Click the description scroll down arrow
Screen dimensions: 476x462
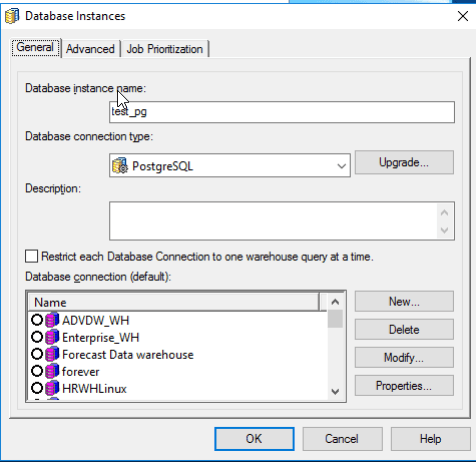[x=444, y=230]
